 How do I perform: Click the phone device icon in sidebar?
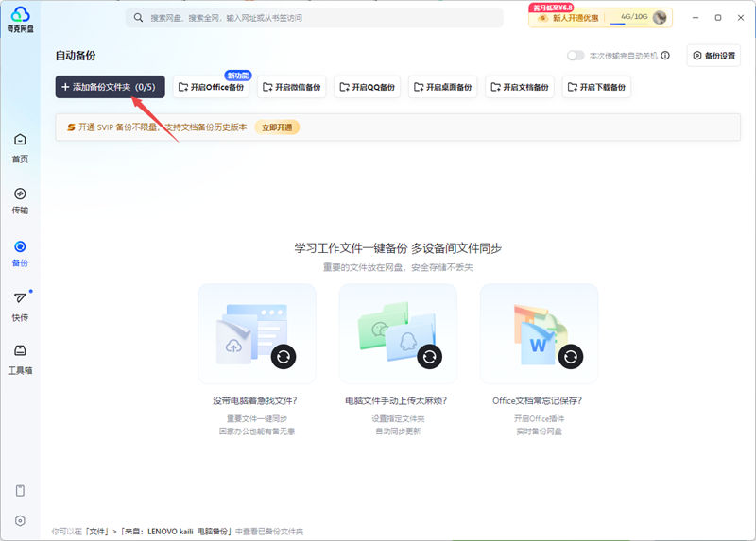tap(20, 490)
